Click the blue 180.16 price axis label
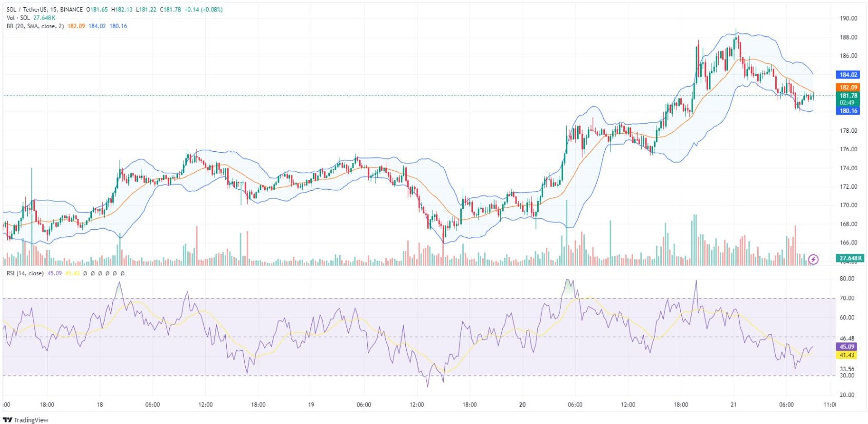Image resolution: width=868 pixels, height=424 pixels. coord(849,111)
